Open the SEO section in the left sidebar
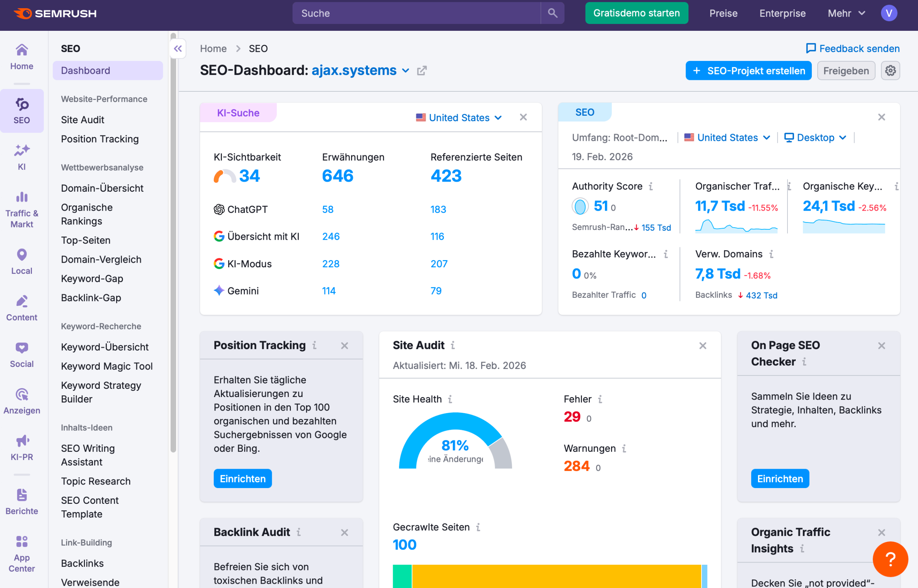This screenshot has width=918, height=588. click(22, 110)
